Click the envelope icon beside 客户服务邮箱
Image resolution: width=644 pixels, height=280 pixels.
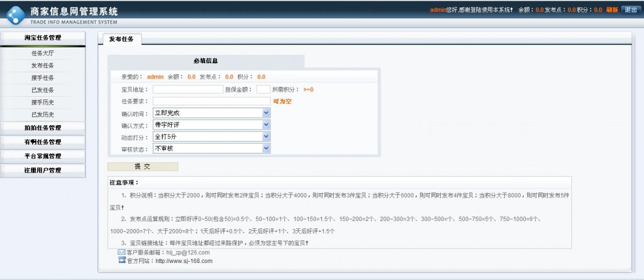pos(121,252)
